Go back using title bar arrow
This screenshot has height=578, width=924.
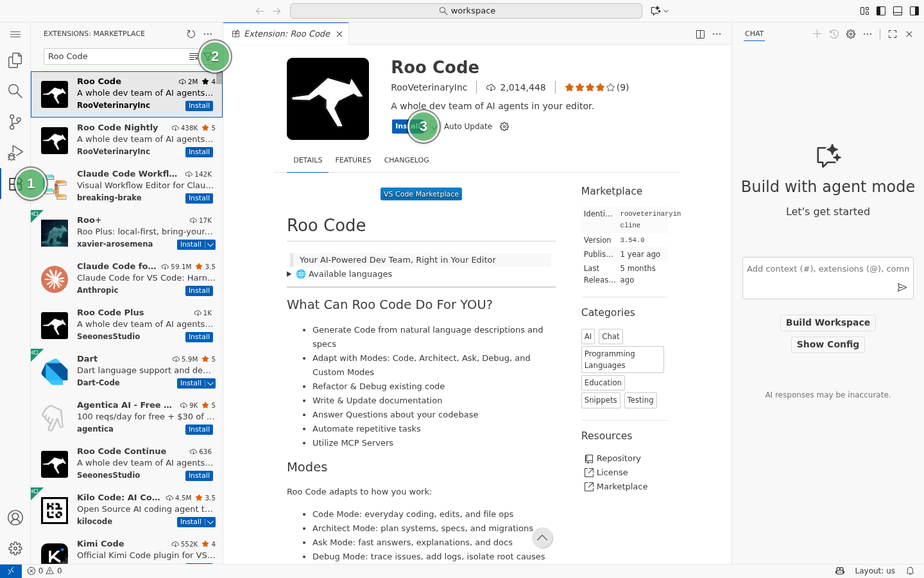260,11
